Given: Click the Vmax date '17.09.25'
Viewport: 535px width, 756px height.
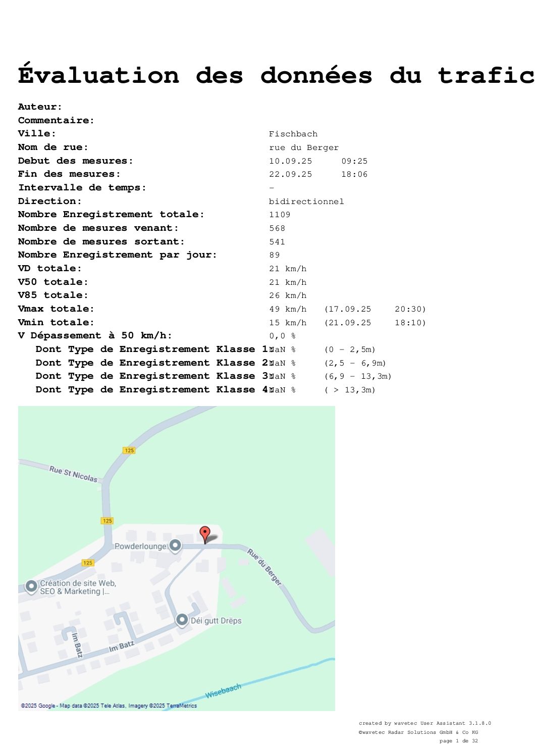Looking at the screenshot, I should pos(349,309).
